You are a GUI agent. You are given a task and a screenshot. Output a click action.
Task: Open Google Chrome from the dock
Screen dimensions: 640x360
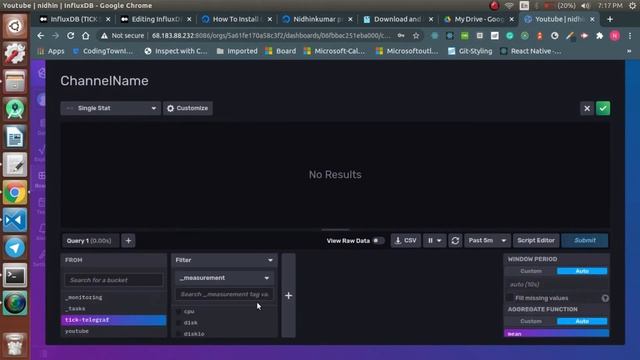tap(15, 193)
